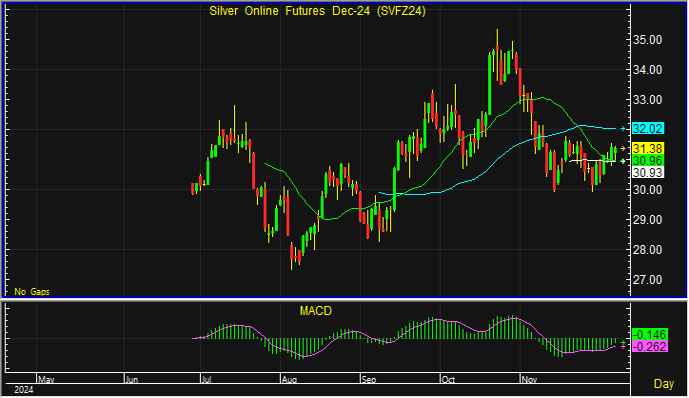Click the No Gaps label
The width and height of the screenshot is (689, 398).
coord(32,292)
